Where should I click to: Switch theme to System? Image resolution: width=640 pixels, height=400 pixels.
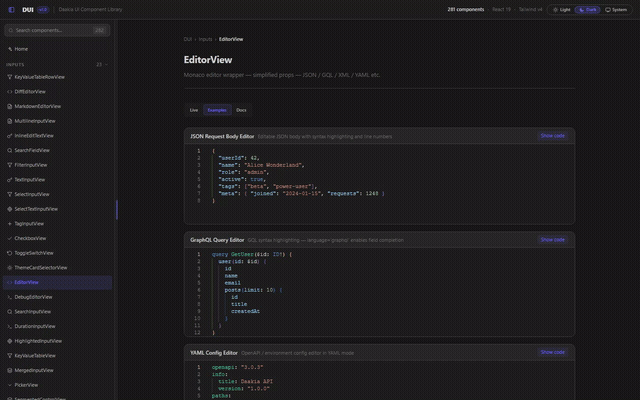point(616,9)
